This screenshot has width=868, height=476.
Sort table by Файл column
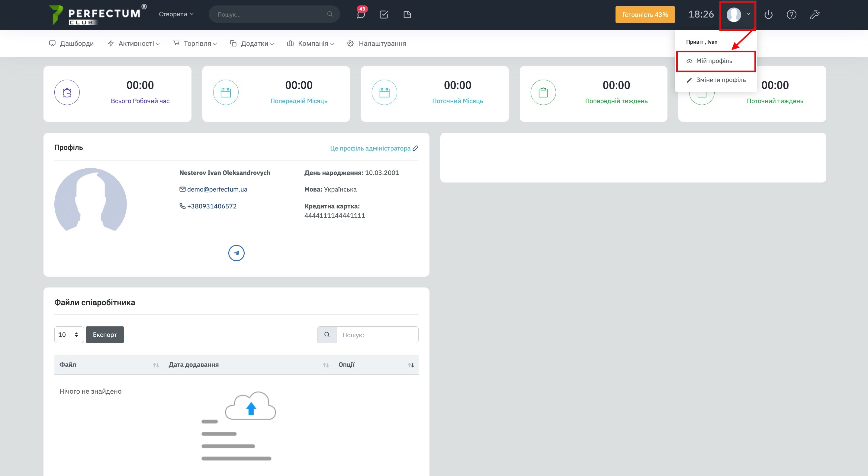click(x=156, y=365)
